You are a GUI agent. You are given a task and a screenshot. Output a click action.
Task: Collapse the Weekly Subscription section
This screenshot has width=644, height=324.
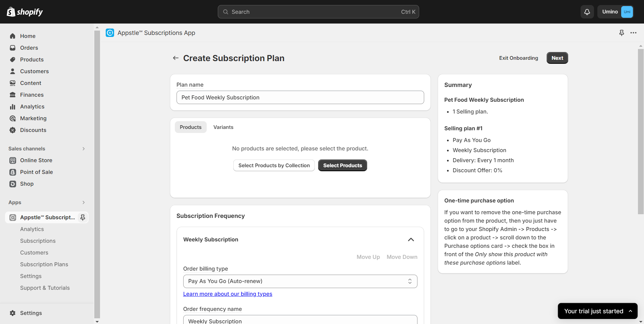click(x=411, y=239)
